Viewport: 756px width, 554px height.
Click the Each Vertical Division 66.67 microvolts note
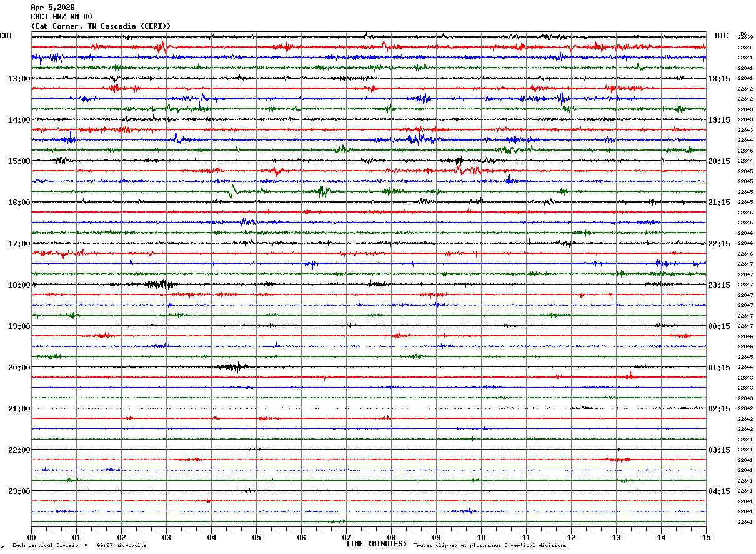pos(80,546)
